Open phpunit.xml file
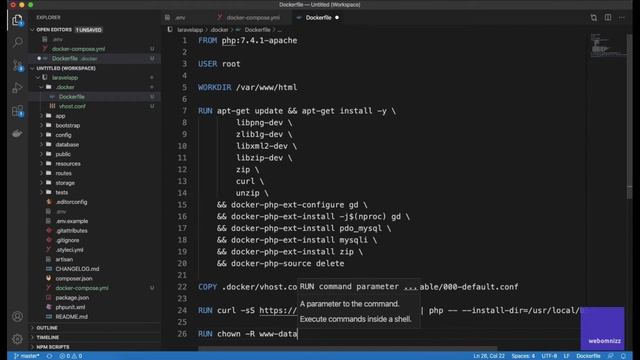 pyautogui.click(x=70, y=307)
